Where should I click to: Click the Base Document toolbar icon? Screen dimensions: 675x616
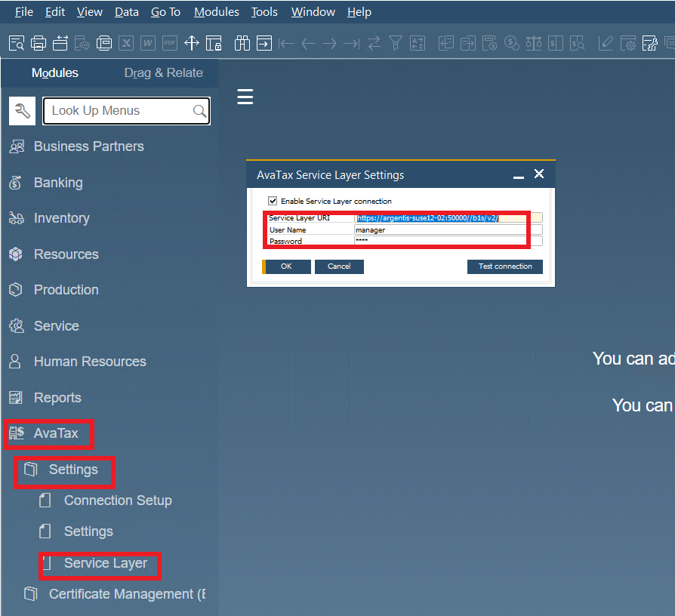[x=446, y=44]
